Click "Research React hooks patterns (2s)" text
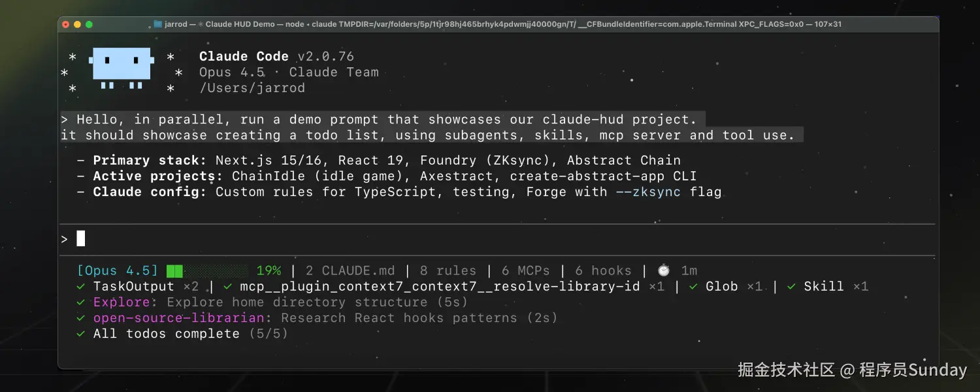 point(419,318)
